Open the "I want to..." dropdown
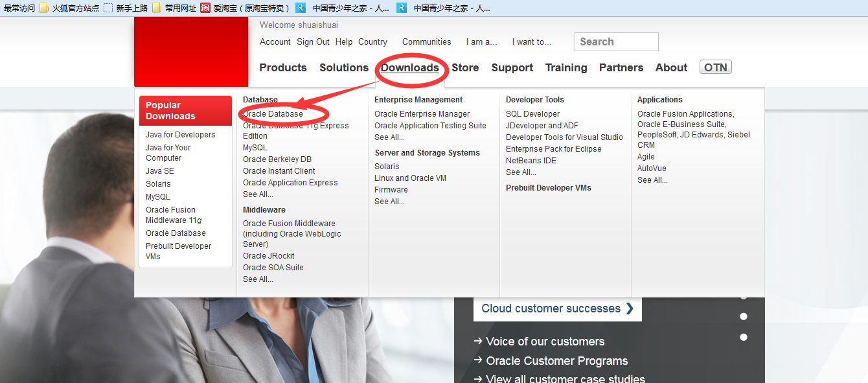Image resolution: width=868 pixels, height=383 pixels. point(532,41)
